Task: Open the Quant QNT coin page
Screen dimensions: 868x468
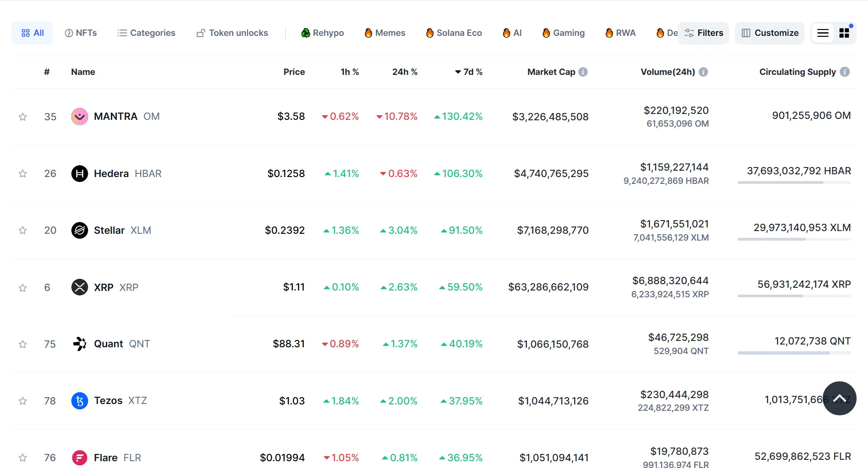Action: point(122,344)
